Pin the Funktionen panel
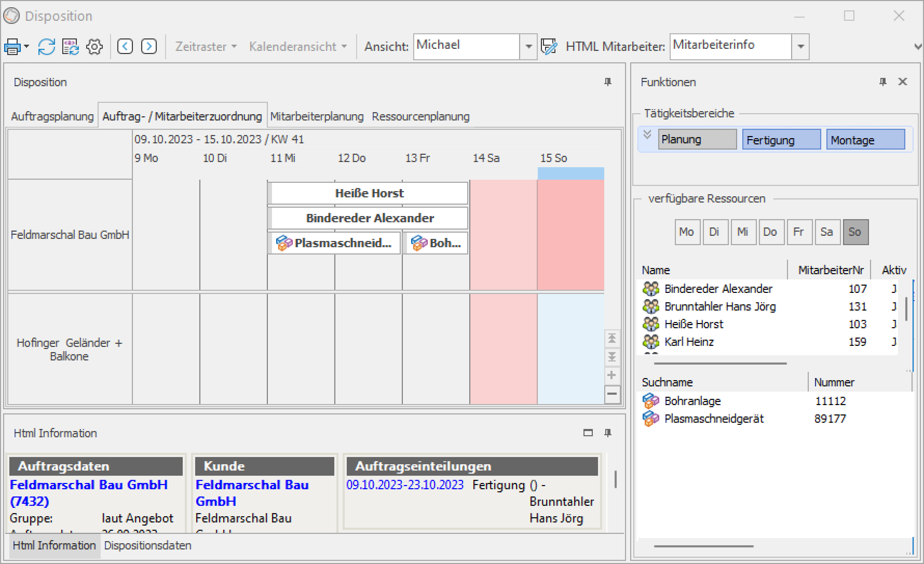Image resolution: width=924 pixels, height=564 pixels. pos(883,82)
